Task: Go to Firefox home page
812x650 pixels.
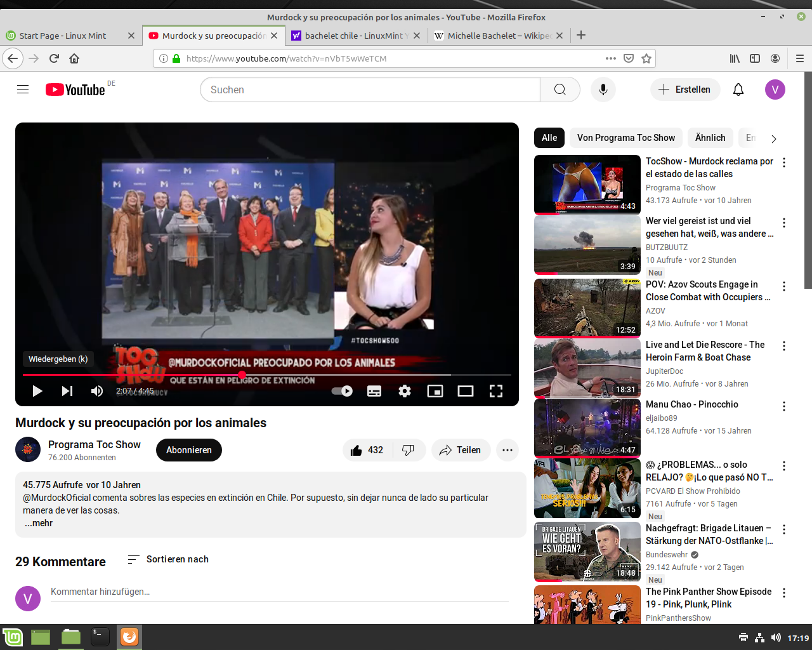Action: [x=74, y=58]
